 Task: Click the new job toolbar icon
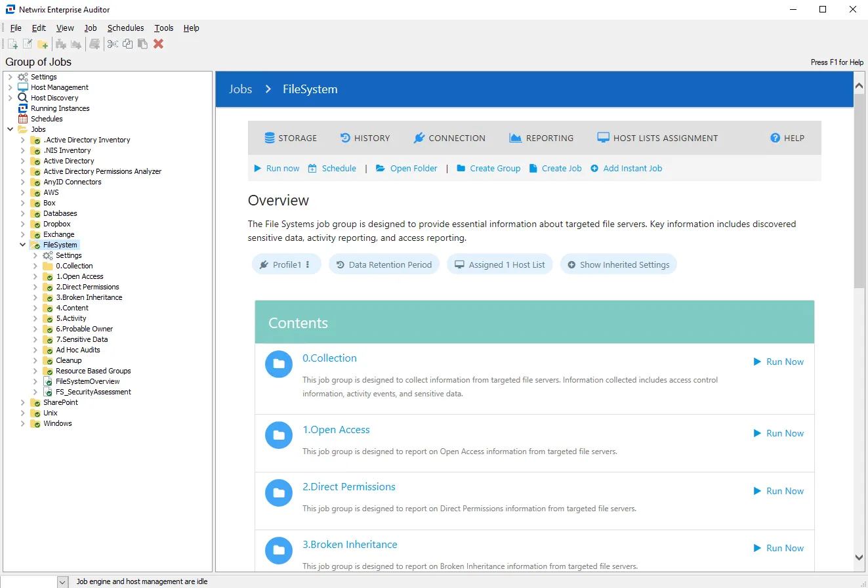coord(12,44)
